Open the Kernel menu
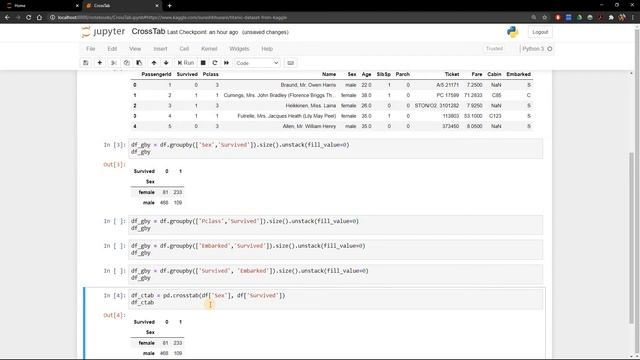Screen dimensions: 640x360 [x=209, y=49]
